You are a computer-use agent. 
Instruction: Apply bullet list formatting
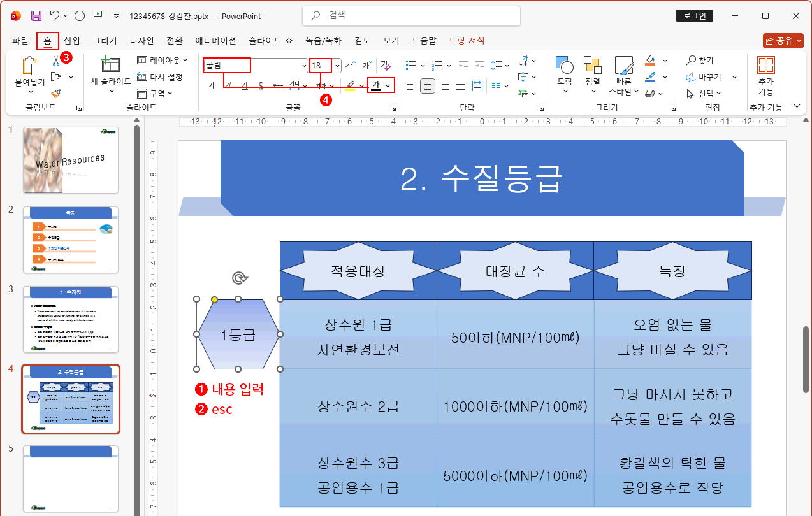(410, 65)
